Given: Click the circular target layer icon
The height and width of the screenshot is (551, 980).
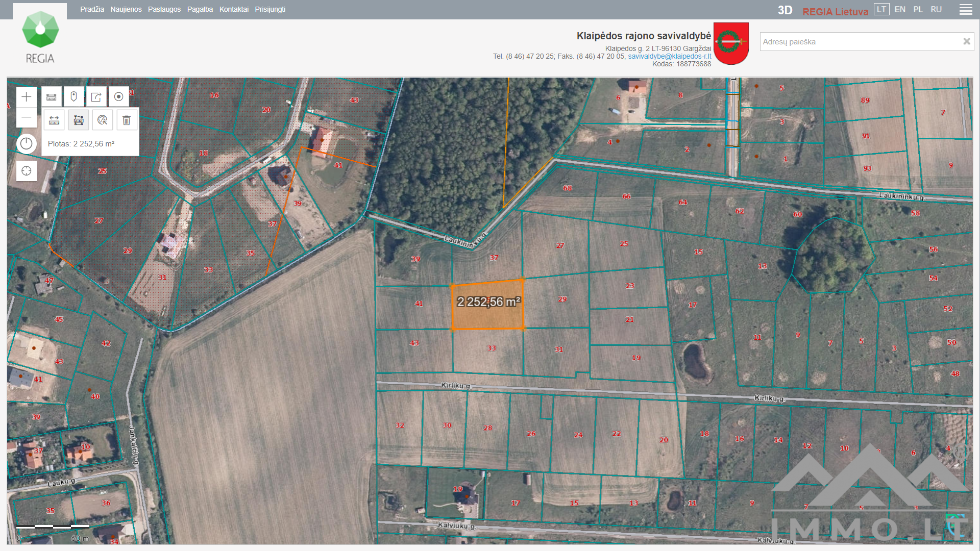Looking at the screenshot, I should (119, 97).
